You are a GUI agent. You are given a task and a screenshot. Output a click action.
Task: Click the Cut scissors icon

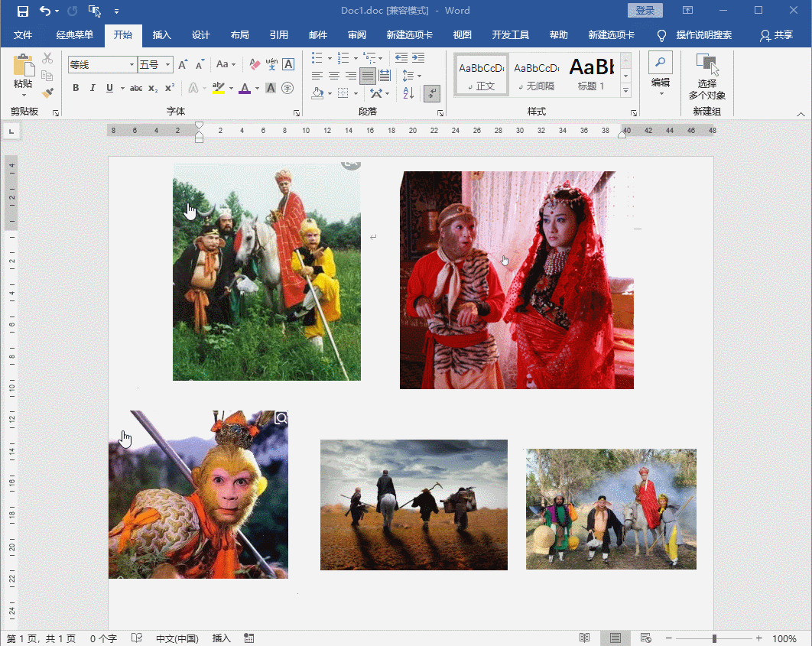[47, 57]
